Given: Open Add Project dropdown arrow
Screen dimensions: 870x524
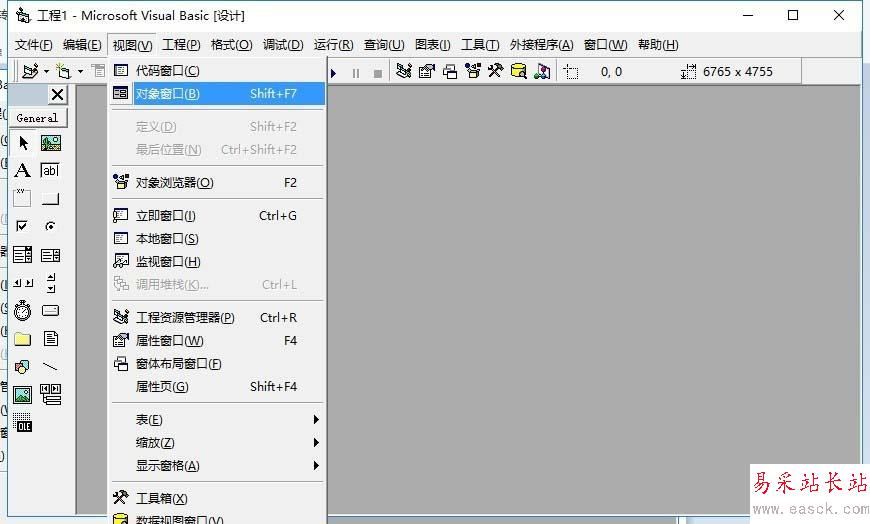Looking at the screenshot, I should click(46, 71).
